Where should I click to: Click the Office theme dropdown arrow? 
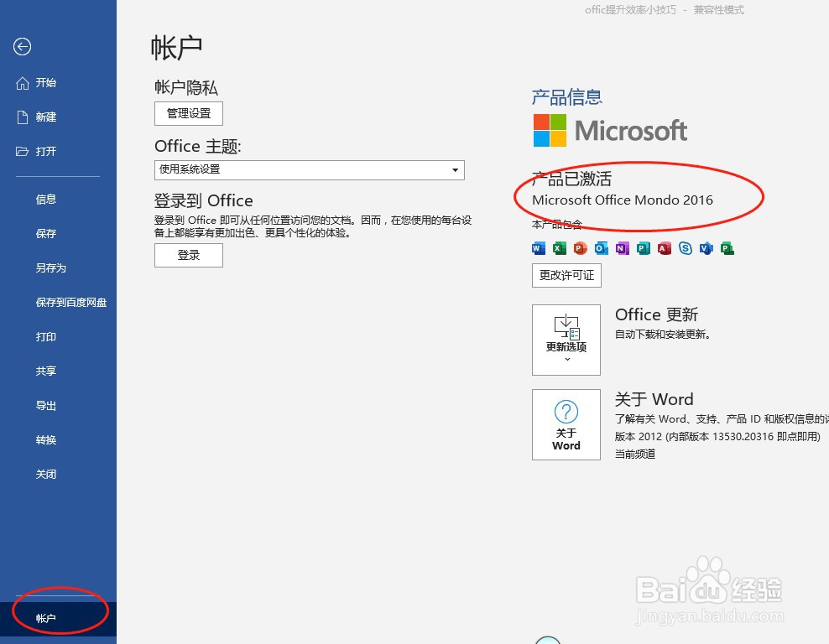(455, 170)
